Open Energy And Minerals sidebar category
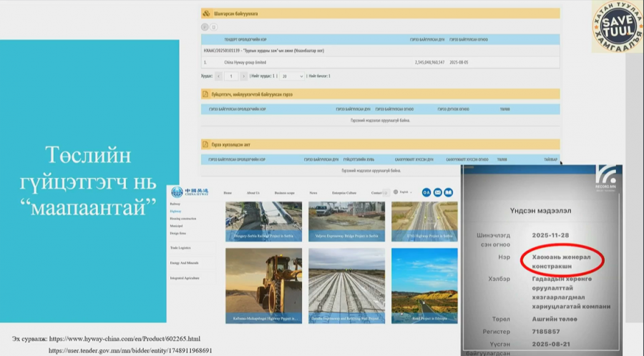The height and width of the screenshot is (356, 644). pyautogui.click(x=185, y=262)
